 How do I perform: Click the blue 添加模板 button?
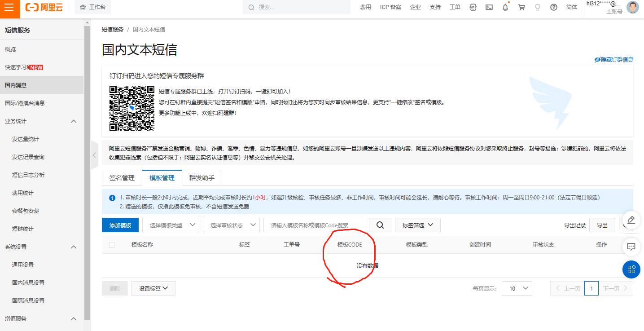coord(120,225)
